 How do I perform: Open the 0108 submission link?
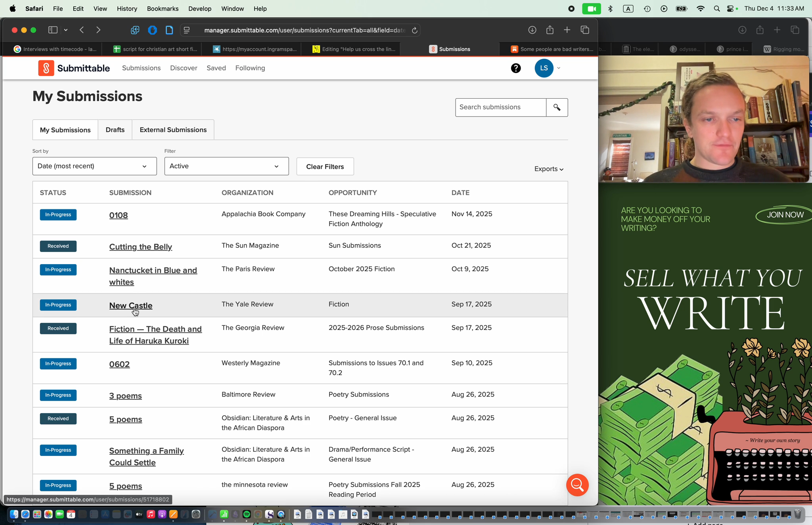[119, 215]
